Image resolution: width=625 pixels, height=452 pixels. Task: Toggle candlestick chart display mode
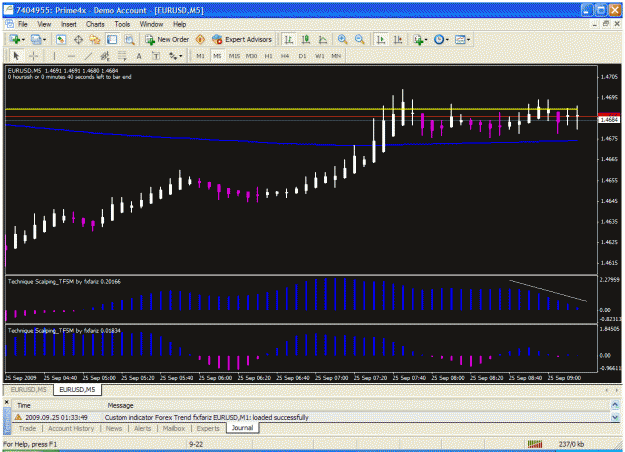tap(306, 39)
